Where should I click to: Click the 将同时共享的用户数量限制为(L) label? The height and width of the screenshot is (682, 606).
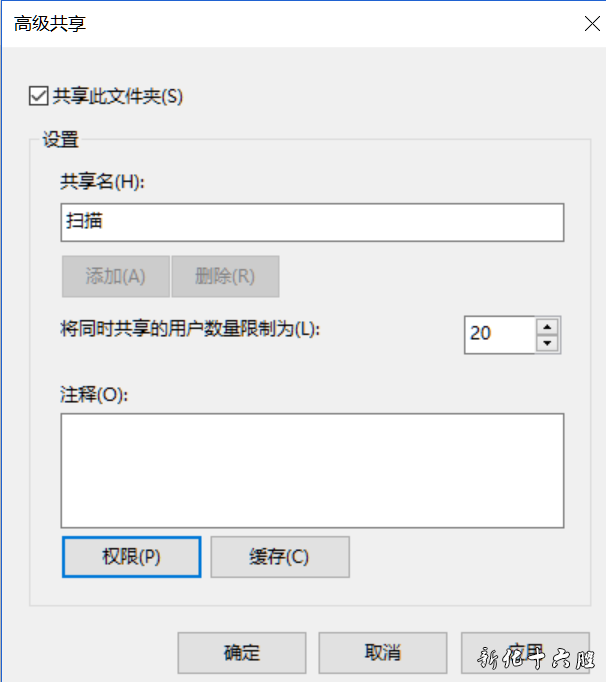(x=190, y=329)
